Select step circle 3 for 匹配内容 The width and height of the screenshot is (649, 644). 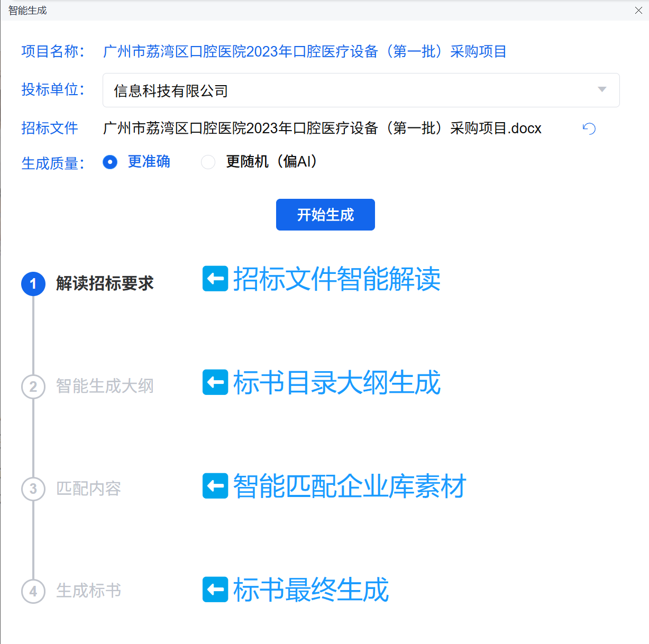click(33, 489)
